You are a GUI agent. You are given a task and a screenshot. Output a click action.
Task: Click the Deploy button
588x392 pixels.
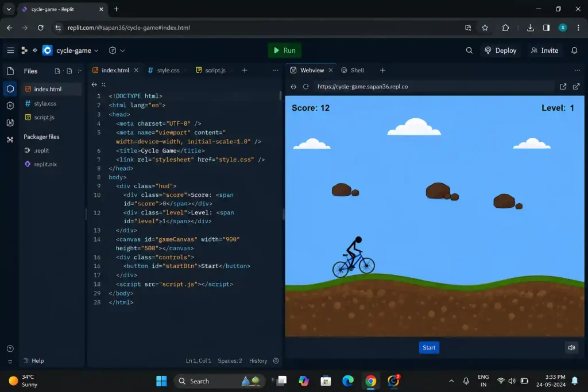point(501,50)
